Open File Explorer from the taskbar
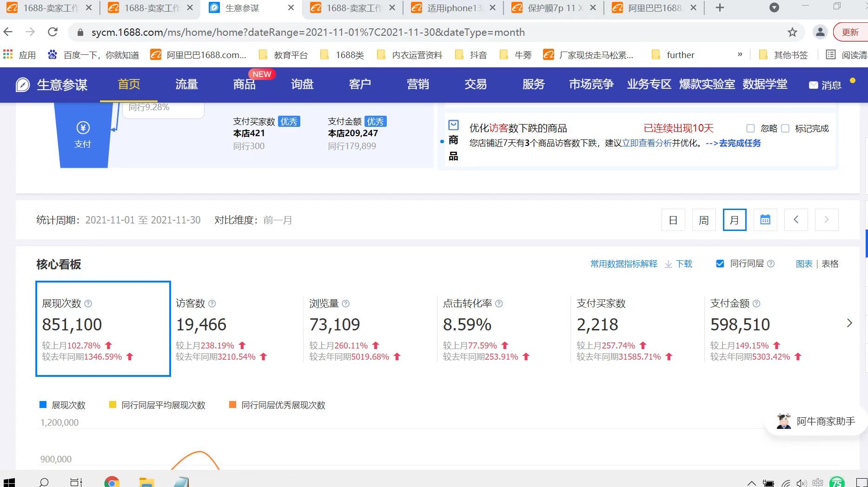 click(146, 482)
